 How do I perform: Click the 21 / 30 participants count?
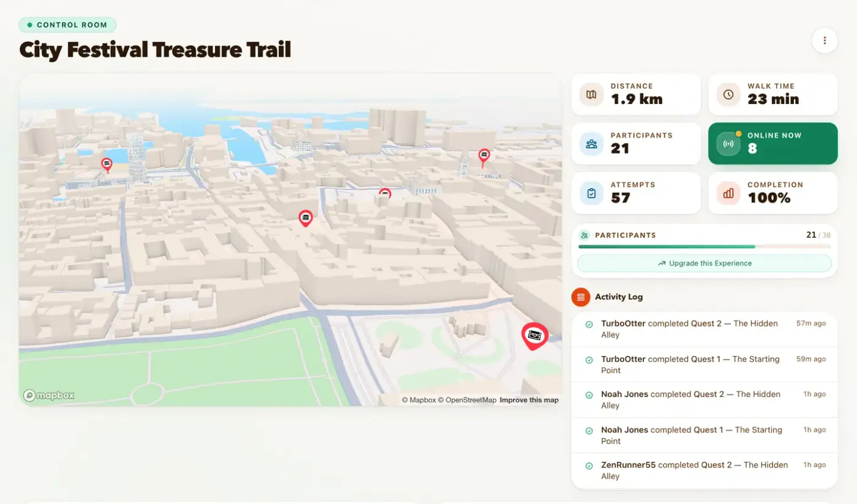pos(818,235)
